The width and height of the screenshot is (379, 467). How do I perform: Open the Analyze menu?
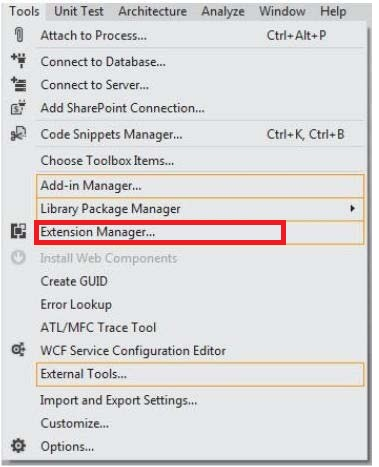coord(223,11)
